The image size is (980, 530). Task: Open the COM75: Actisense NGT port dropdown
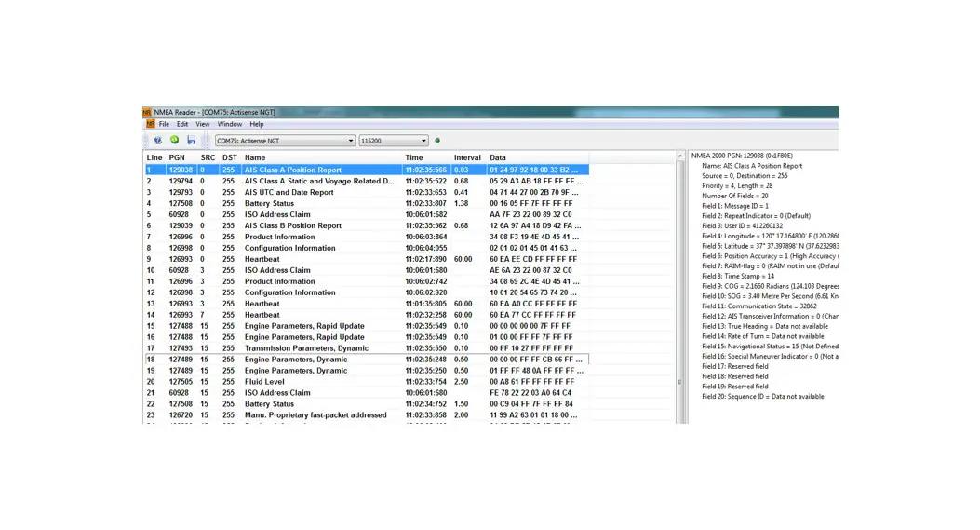click(x=285, y=141)
